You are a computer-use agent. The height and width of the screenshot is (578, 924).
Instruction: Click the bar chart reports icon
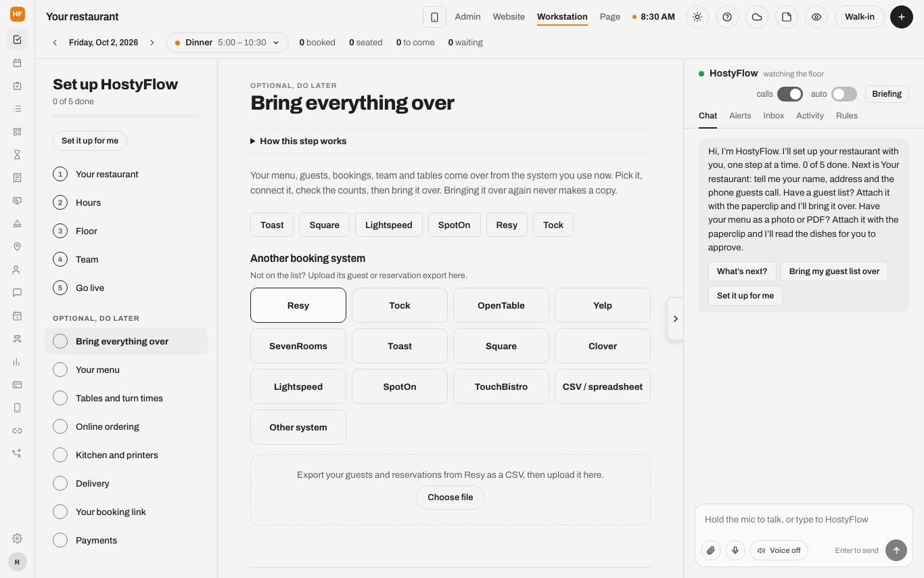point(17,362)
